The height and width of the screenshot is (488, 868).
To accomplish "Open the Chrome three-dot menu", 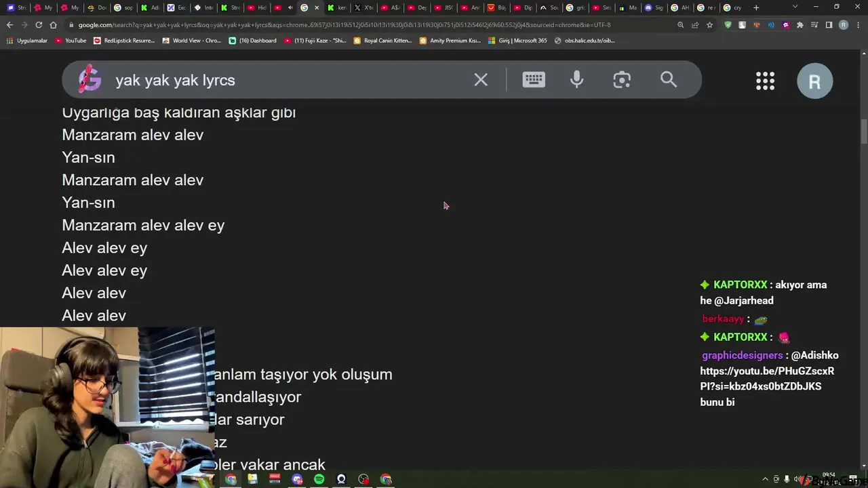I will [x=858, y=25].
